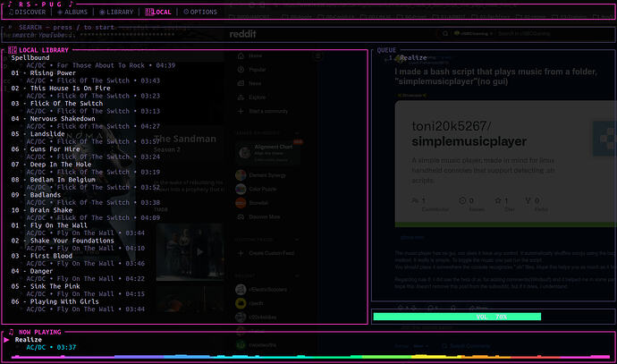Open Explore in Reddit sidebar
This screenshot has height=364, width=617.
tap(252, 97)
